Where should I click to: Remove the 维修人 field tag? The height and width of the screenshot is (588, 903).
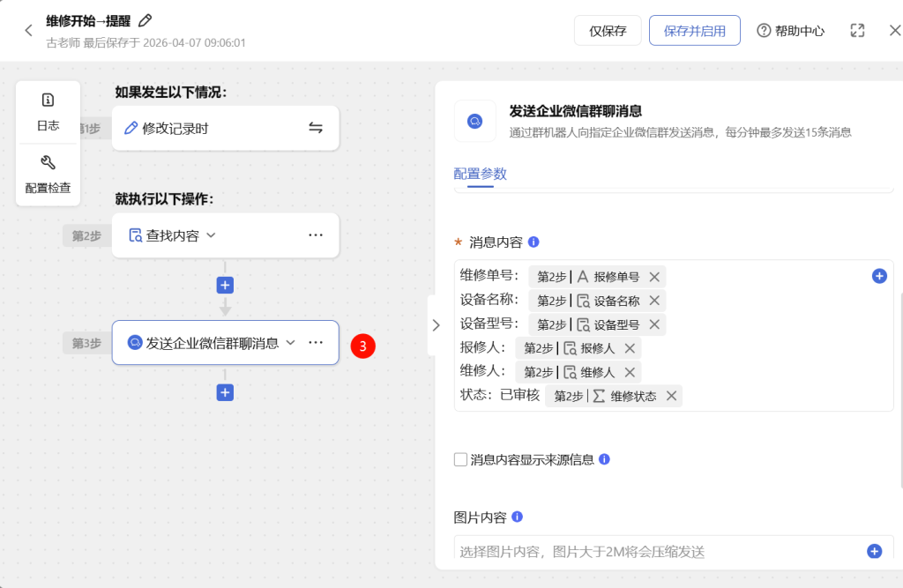tap(630, 373)
